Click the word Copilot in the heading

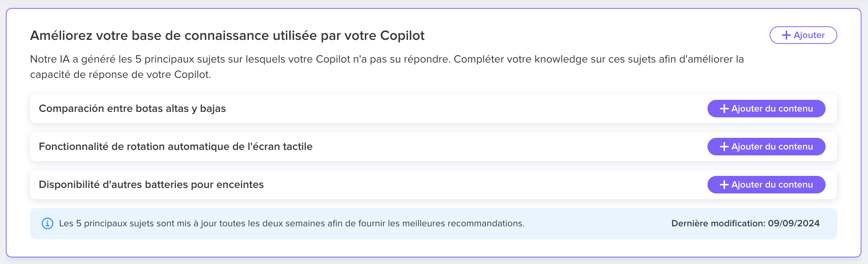pos(402,35)
